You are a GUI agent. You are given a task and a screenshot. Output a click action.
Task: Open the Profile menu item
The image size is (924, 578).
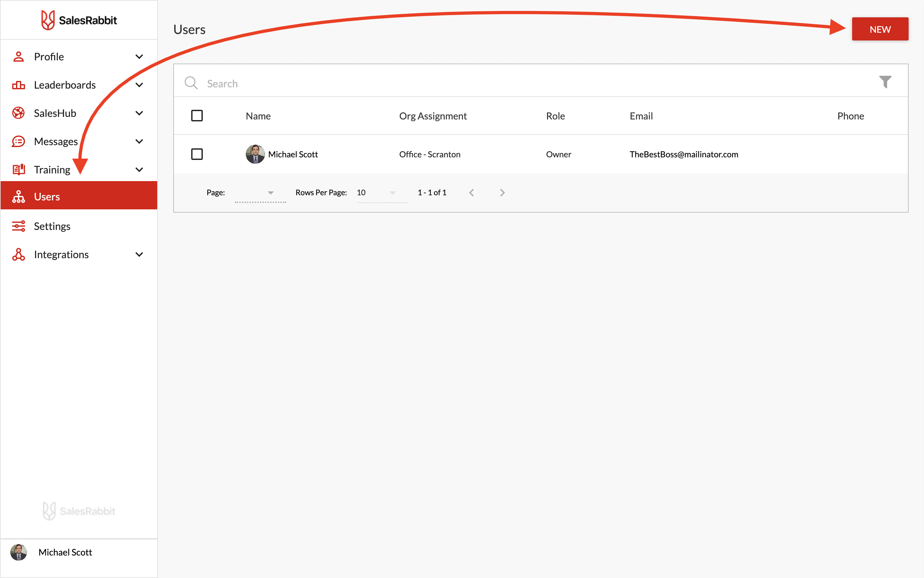[x=79, y=57]
